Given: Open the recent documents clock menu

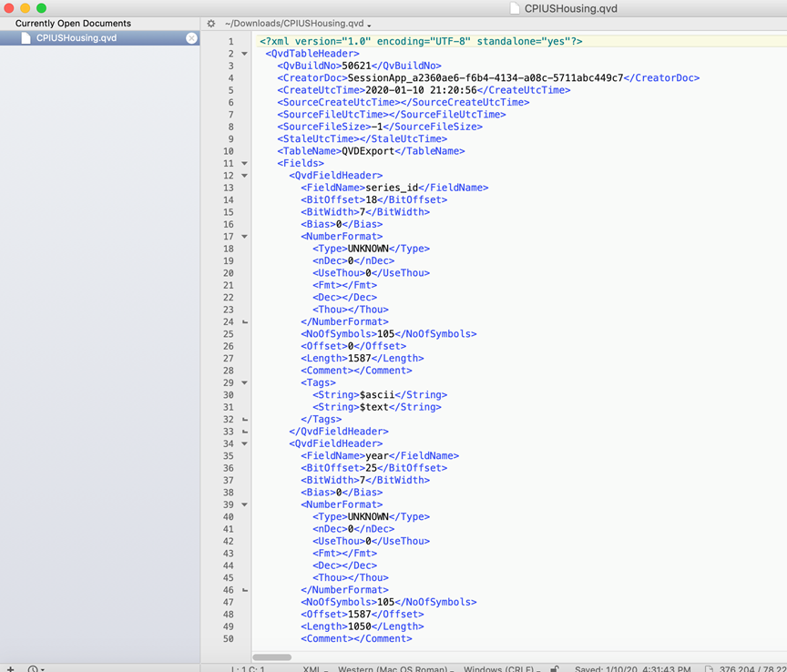Looking at the screenshot, I should (x=34, y=668).
